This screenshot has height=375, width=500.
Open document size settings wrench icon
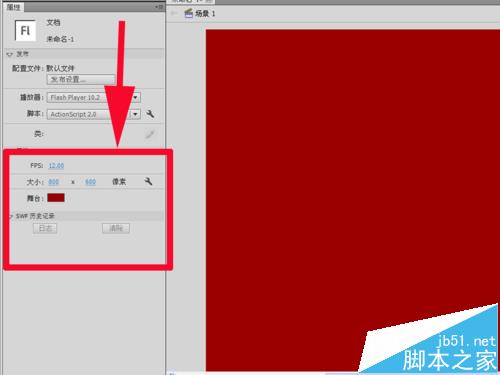coord(148,181)
